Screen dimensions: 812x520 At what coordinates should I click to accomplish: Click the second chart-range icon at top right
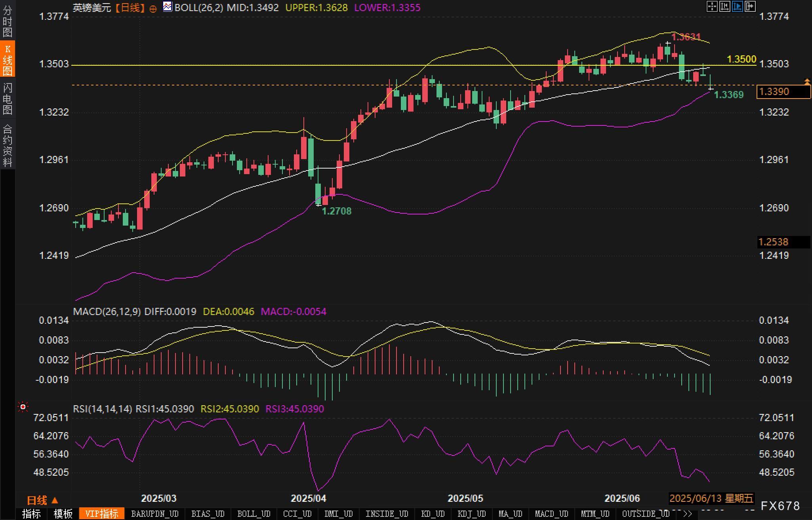[x=724, y=6]
